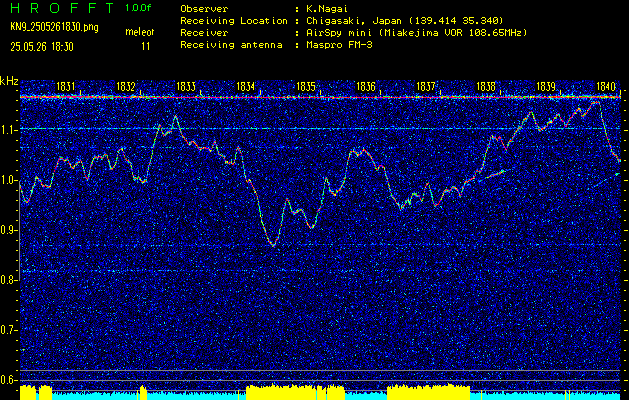629x400 pixels.
Task: Click the 1838 time marker
Action: point(486,87)
